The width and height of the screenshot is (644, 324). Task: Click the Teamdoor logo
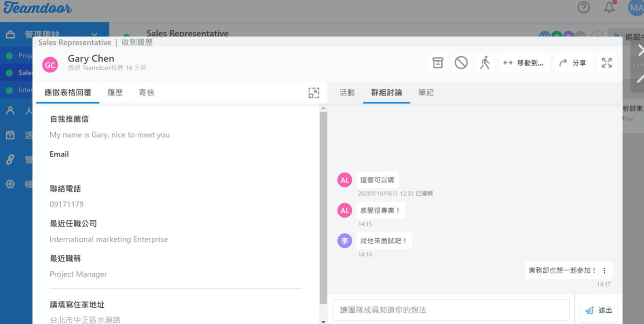pyautogui.click(x=37, y=8)
